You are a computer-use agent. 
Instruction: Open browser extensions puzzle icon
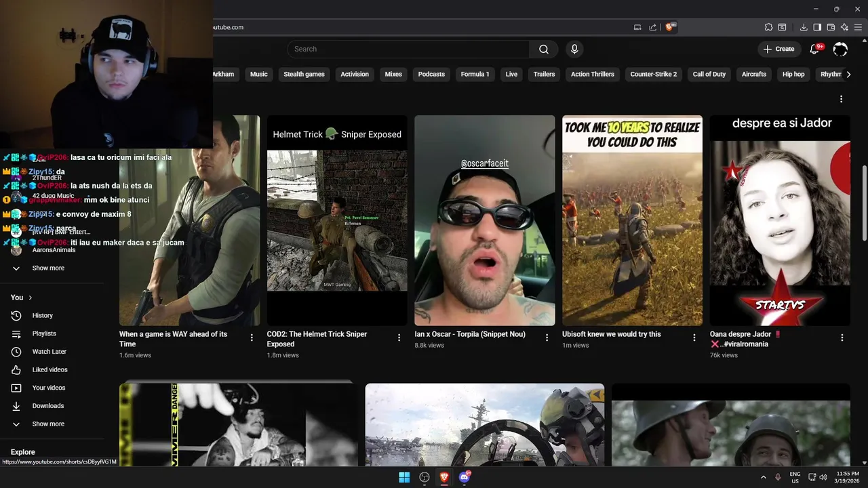pyautogui.click(x=768, y=27)
